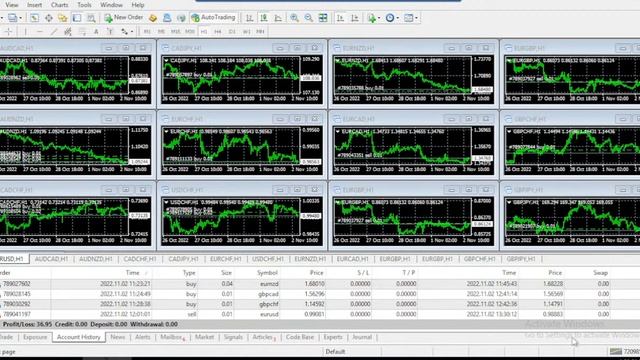Select history order row 789027602
The height and width of the screenshot is (360, 640).
[320, 284]
